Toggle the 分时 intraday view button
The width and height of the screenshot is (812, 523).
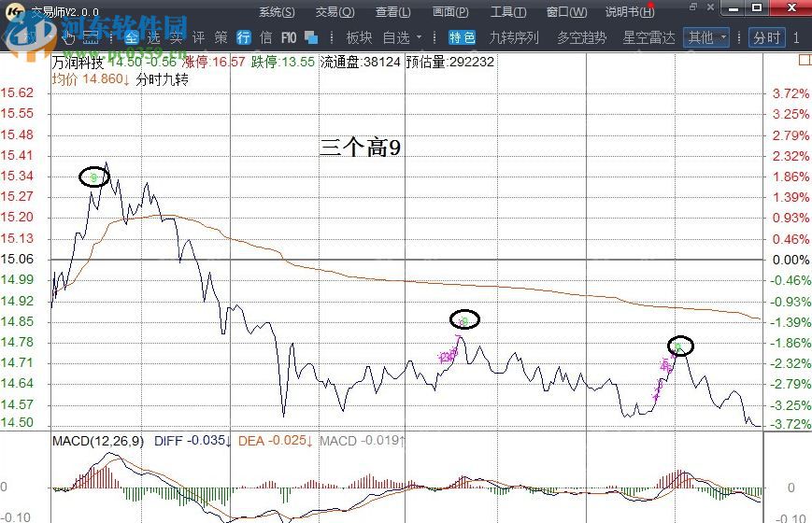coord(766,37)
